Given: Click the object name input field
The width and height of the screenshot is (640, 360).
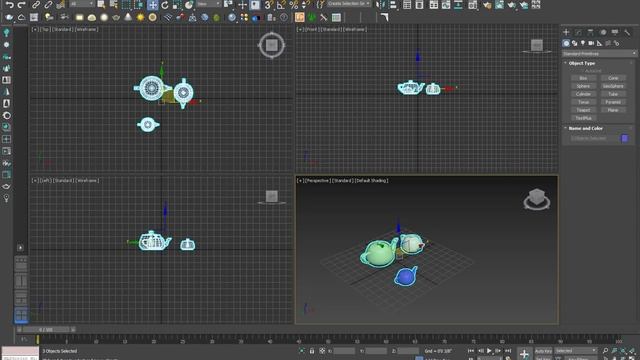Looking at the screenshot, I should coord(594,138).
